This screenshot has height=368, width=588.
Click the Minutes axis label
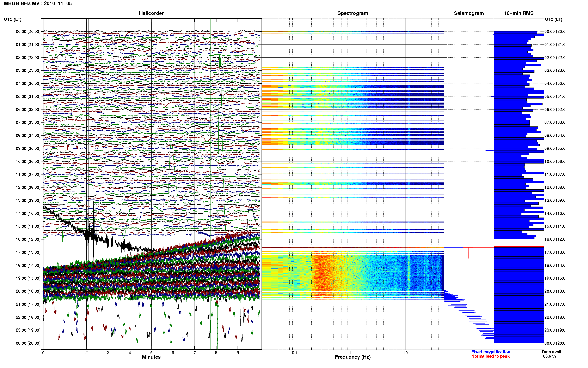coord(151,357)
